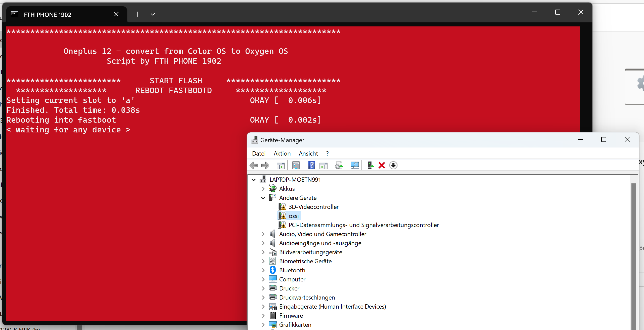Image resolution: width=644 pixels, height=330 pixels.
Task: Close the FTH PHONE 1902 tab
Action: [116, 14]
